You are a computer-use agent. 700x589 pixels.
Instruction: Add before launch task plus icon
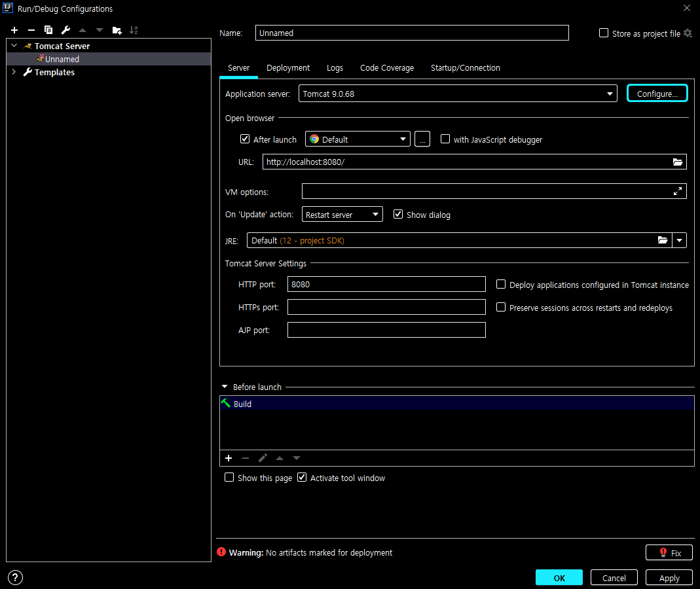(x=229, y=458)
